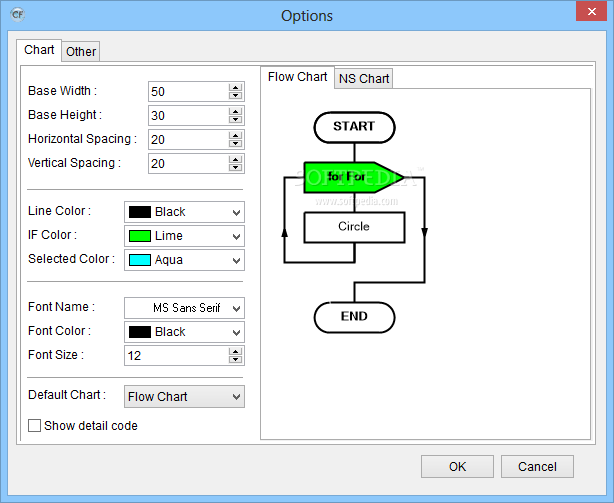
Task: Increase Base Width with up arrow
Action: [235, 87]
